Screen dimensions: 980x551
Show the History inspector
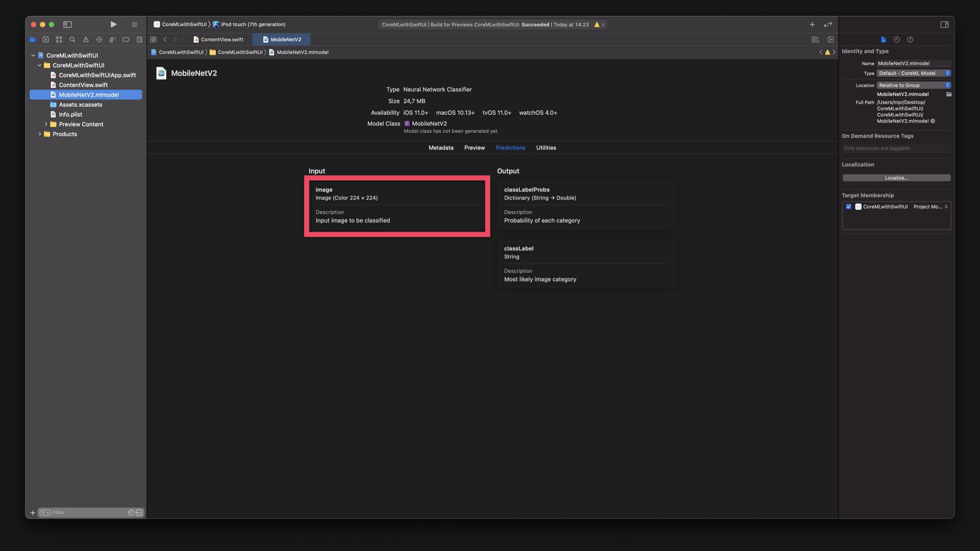tap(897, 39)
